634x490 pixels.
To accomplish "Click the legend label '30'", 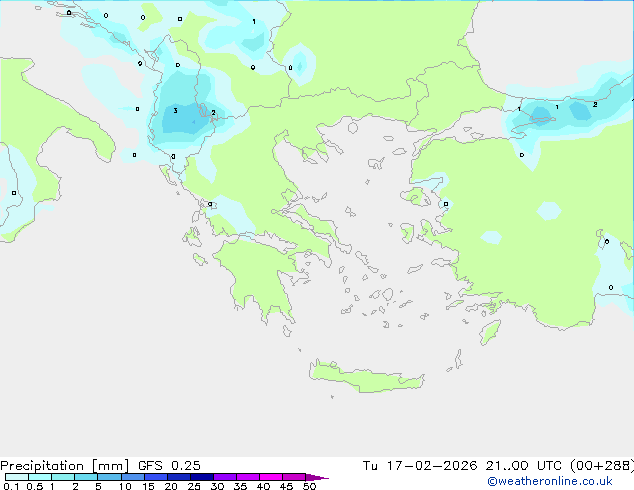I will (x=217, y=486).
